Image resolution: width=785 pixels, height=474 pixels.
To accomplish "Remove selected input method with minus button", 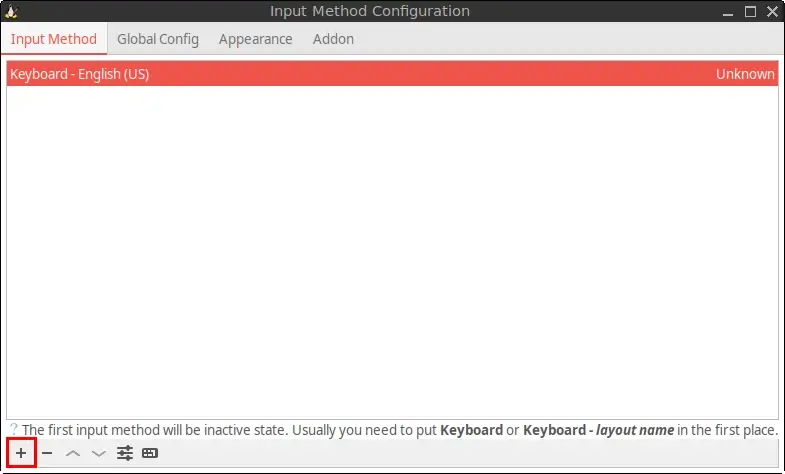I will pos(47,453).
